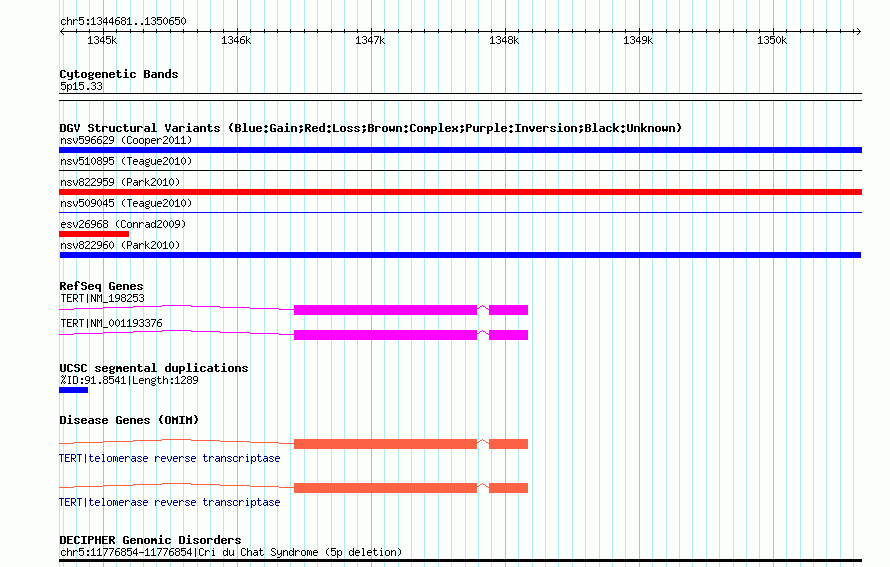This screenshot has height=567, width=890.
Task: Click the thin black line under nsv510895
Action: click(x=460, y=170)
